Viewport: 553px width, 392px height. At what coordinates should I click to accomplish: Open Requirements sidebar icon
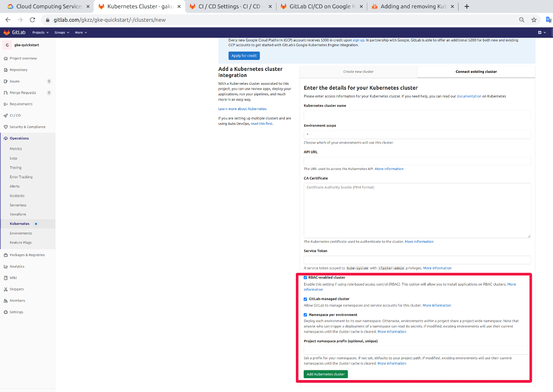(6, 104)
